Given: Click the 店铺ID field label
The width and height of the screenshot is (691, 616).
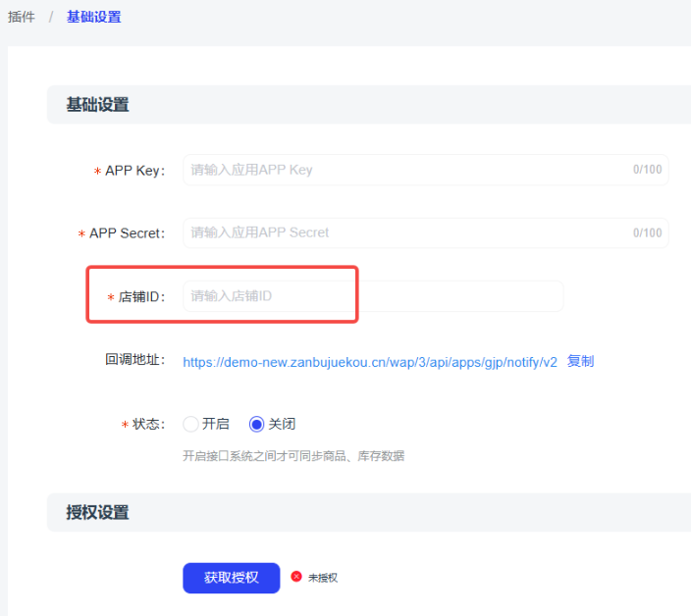Looking at the screenshot, I should pyautogui.click(x=141, y=297).
